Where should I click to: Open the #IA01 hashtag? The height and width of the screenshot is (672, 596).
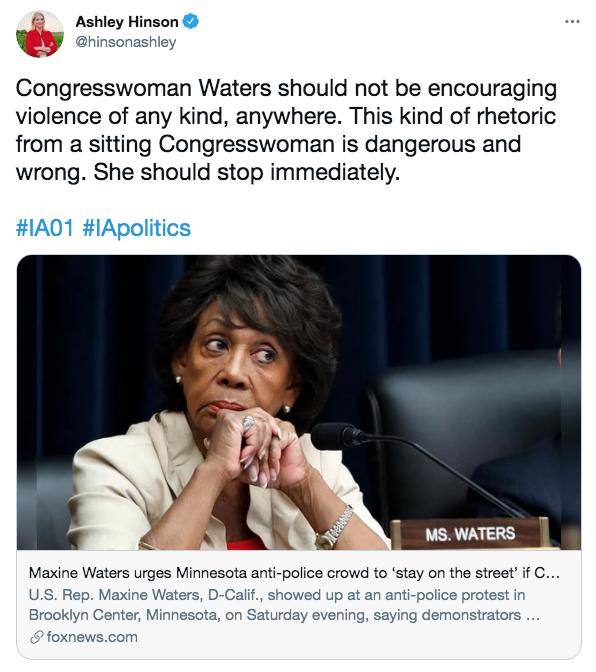pos(45,228)
